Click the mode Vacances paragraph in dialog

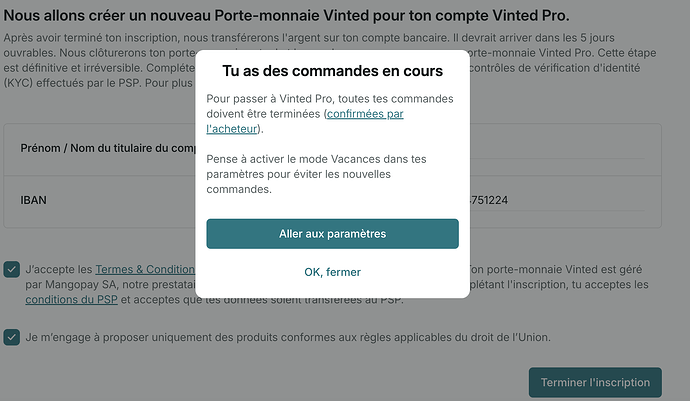pos(316,174)
